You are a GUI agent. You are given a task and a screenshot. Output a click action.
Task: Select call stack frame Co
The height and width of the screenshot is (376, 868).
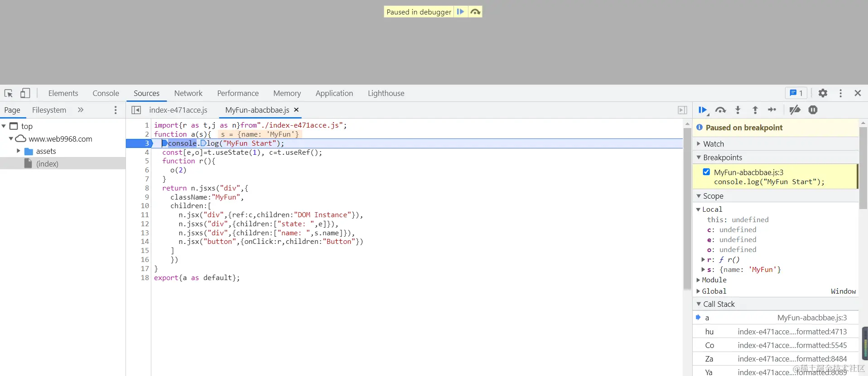(776, 345)
